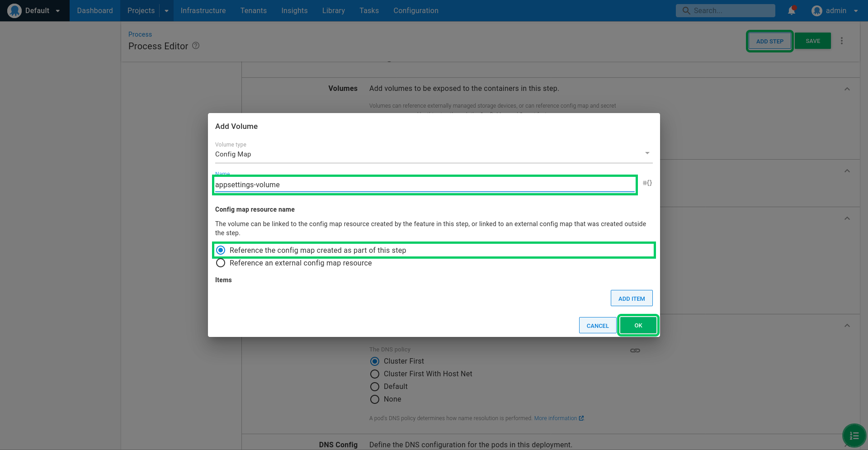Open the Volume type Config Map dropdown
This screenshot has height=450, width=868.
[434, 154]
